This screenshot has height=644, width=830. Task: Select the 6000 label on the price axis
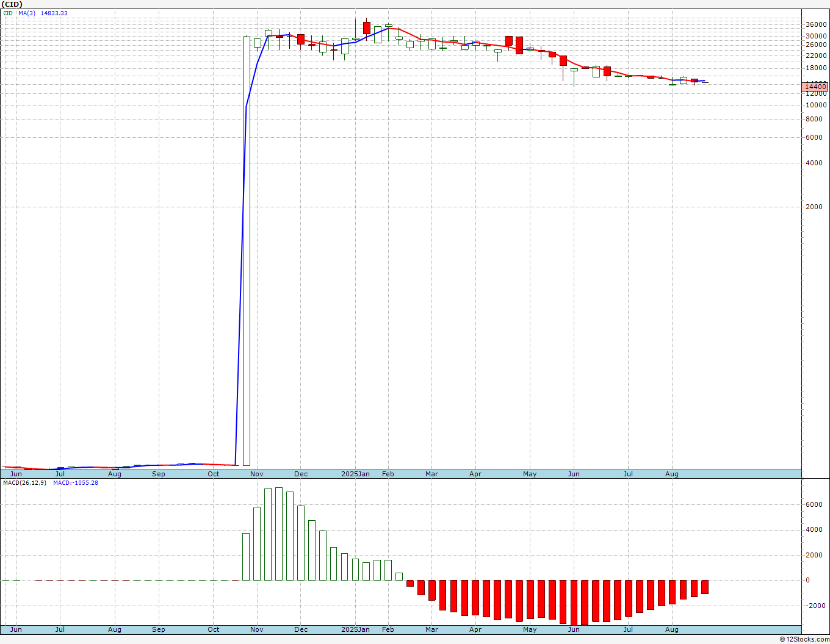pyautogui.click(x=814, y=137)
